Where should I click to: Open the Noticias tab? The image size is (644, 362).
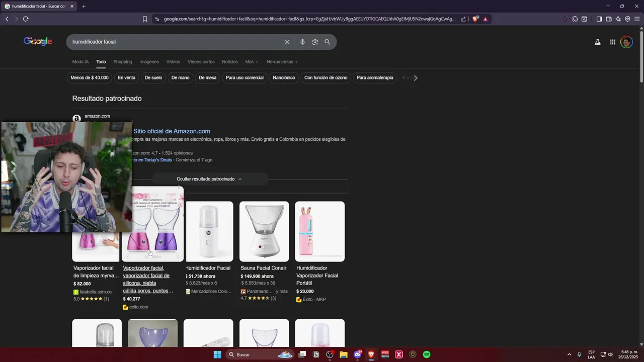click(x=230, y=62)
